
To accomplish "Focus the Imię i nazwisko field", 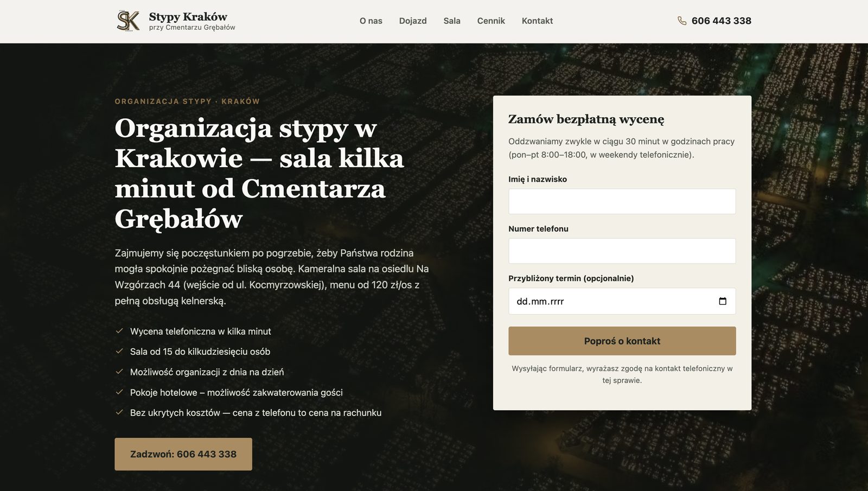I will tap(622, 201).
